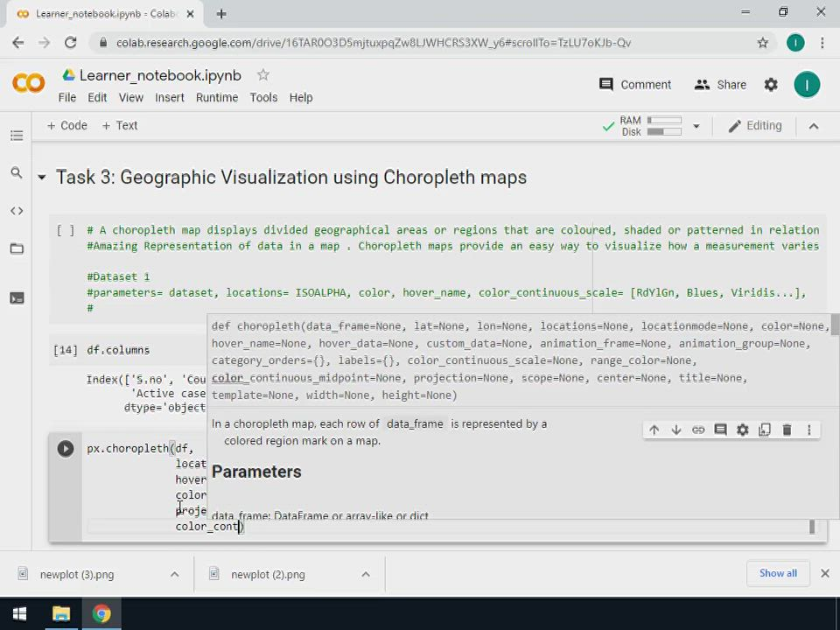Screen dimensions: 840x630
Task: Open more cell actions menu
Action: tap(808, 430)
